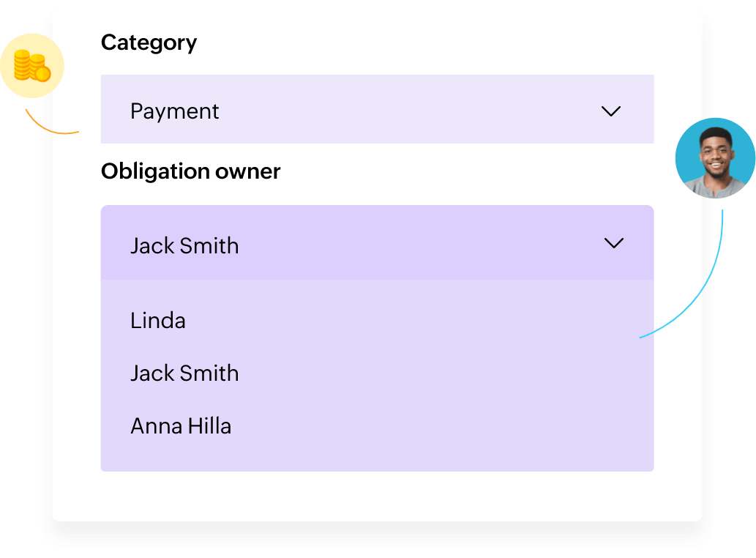Click the selected 'Jack Smith' value text
The width and height of the screenshot is (756, 558).
click(x=184, y=246)
